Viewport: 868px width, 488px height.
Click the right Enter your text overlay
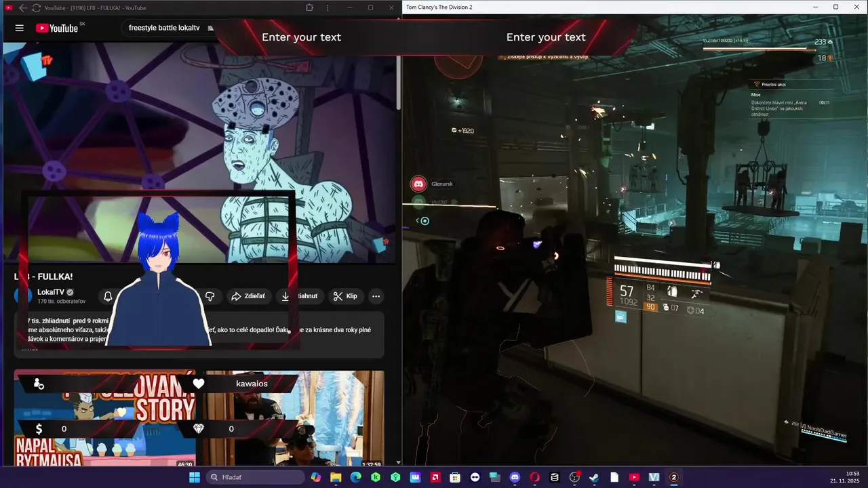546,37
